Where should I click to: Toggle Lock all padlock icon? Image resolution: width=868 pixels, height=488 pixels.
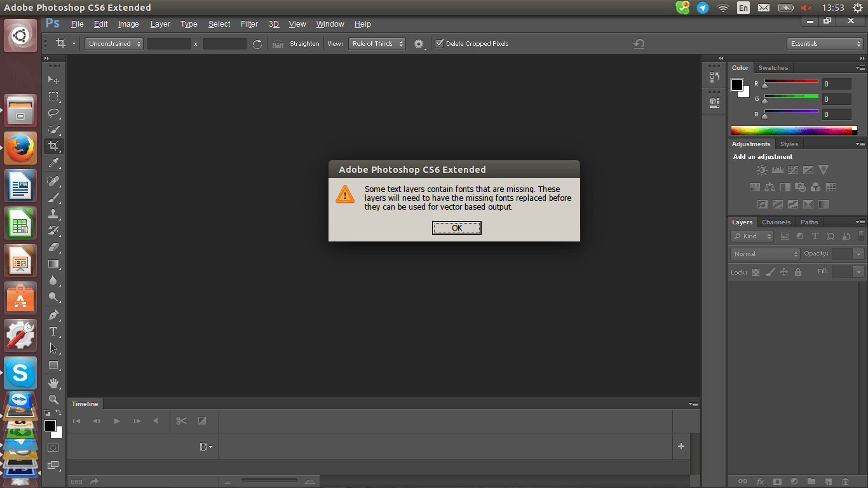click(797, 272)
